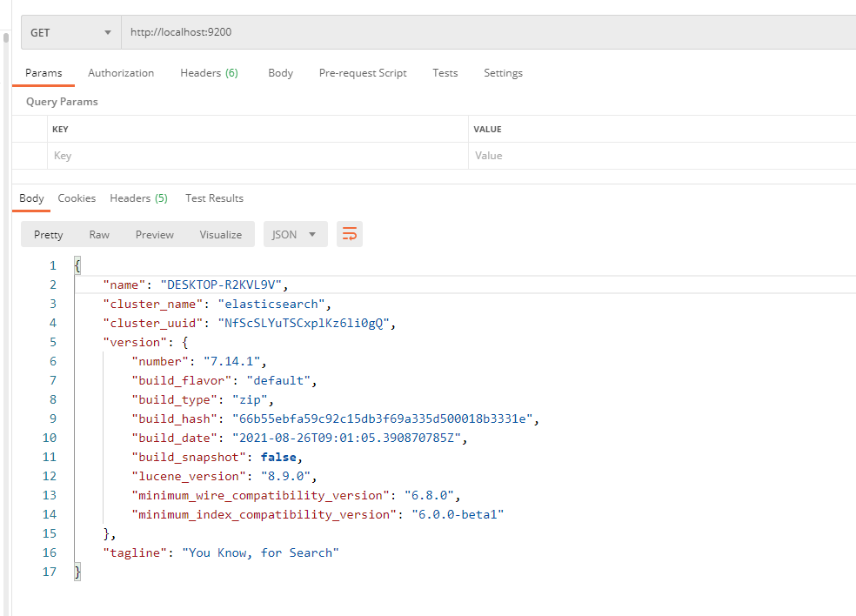The height and width of the screenshot is (616, 856).
Task: Click the KEY column header
Action: pos(60,130)
